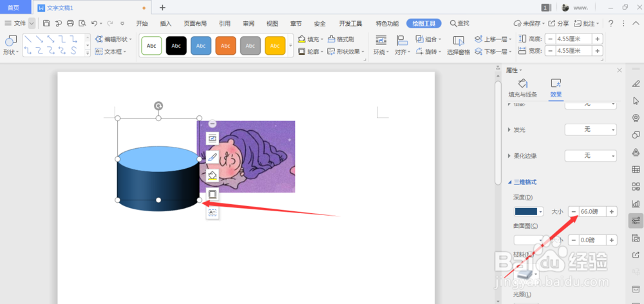Switch to the 页面布局 tab
The height and width of the screenshot is (304, 644).
(x=195, y=23)
